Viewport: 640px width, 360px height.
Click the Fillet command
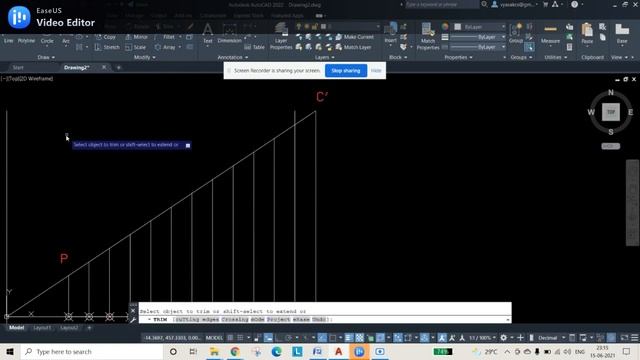click(165, 37)
